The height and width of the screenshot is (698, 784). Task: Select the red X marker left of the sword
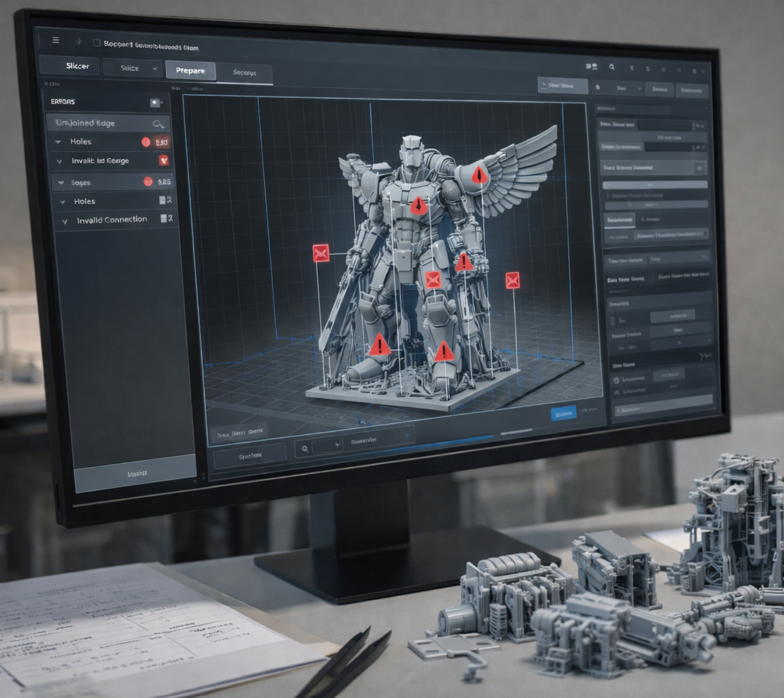(321, 253)
